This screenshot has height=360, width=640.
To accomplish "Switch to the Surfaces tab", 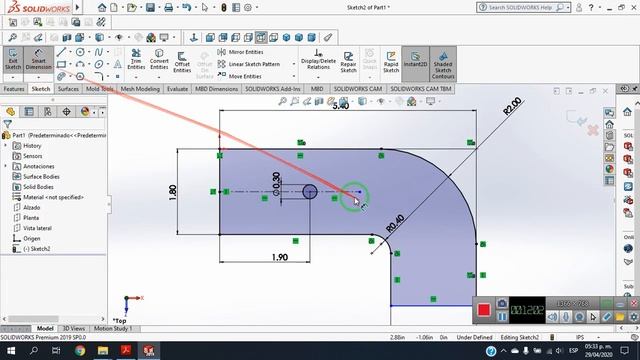I will tap(68, 89).
